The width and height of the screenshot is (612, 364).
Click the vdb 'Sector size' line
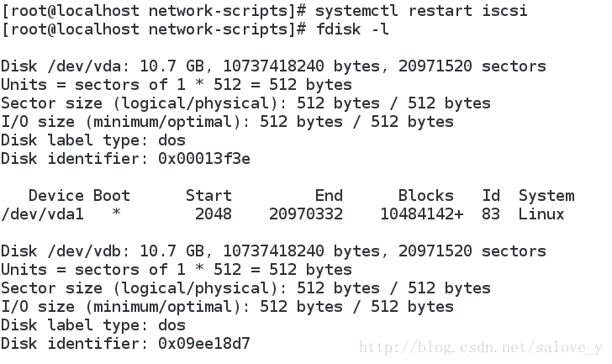click(x=245, y=288)
